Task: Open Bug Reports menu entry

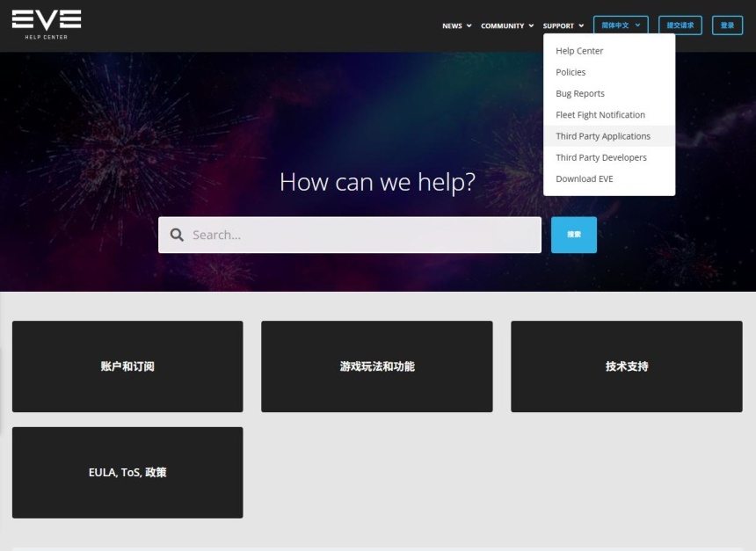Action: pos(580,93)
